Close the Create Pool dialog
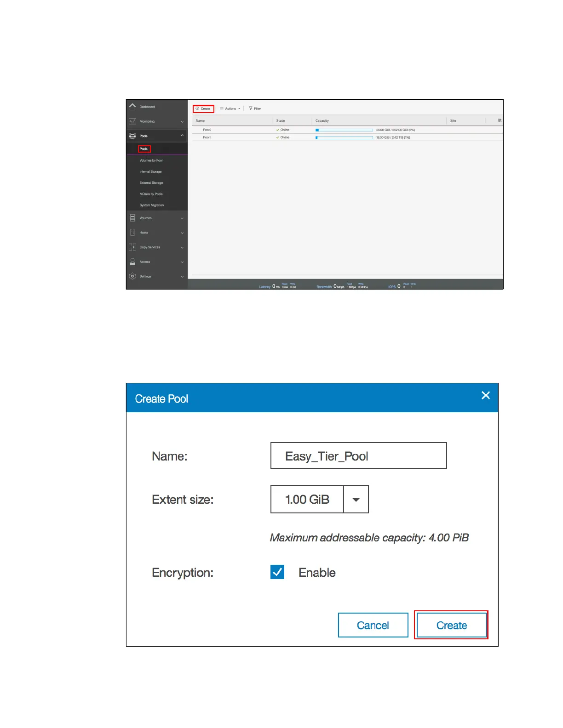 [x=485, y=395]
